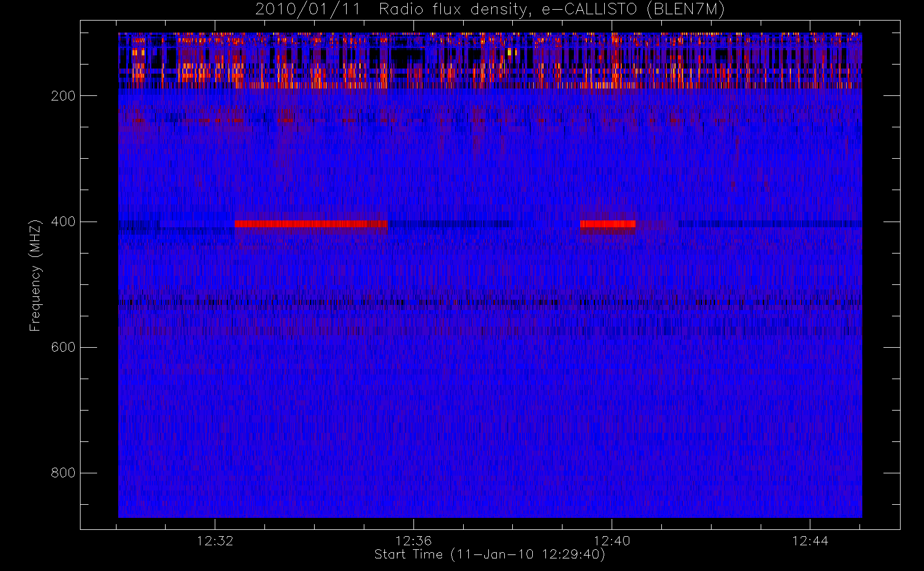The image size is (924, 571).
Task: Click the 12:44 time tick label
Action: pos(810,541)
